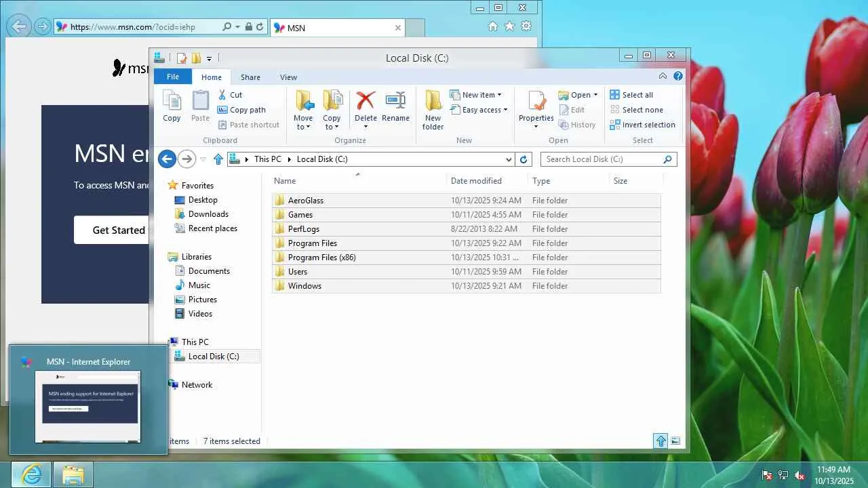Viewport: 868px width, 488px height.
Task: Click the MSN - Internet Explorer preview thumbnail
Action: (x=88, y=406)
